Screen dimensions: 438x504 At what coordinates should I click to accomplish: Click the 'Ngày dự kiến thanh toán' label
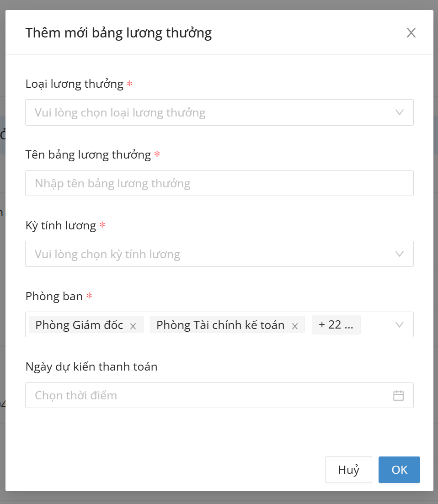coord(91,366)
